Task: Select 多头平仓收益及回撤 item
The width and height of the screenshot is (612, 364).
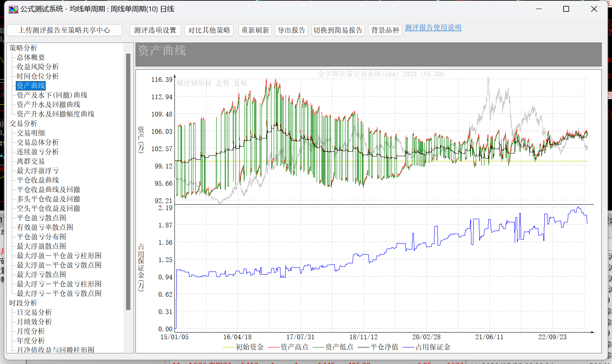Action: coord(48,199)
